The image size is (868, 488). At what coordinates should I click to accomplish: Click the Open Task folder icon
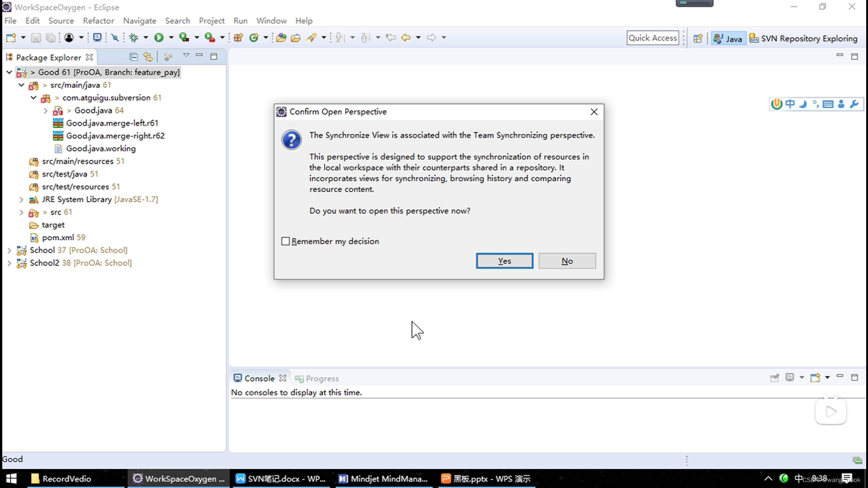coord(296,38)
